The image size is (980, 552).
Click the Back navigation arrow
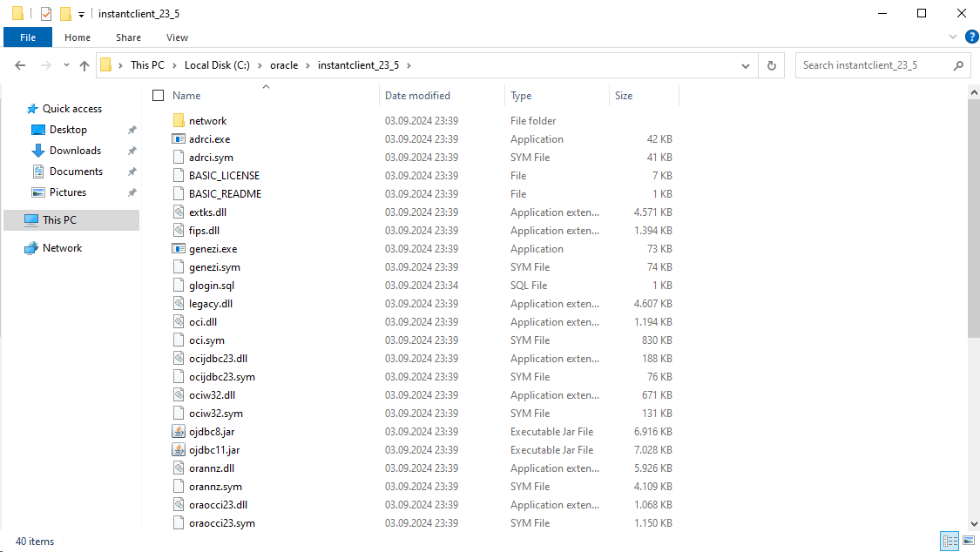pyautogui.click(x=20, y=65)
